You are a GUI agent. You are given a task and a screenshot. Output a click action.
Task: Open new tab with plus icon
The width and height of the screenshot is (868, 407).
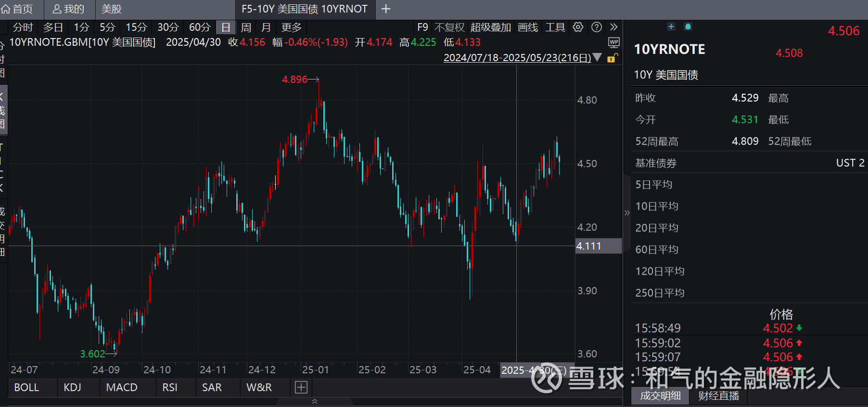(386, 9)
